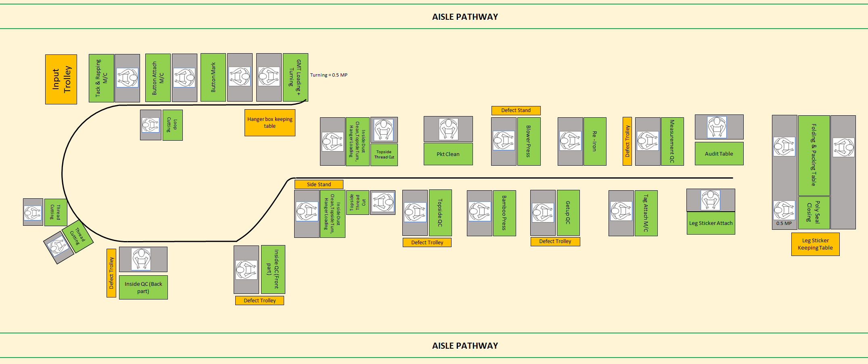The image size is (868, 364).
Task: Select the Defect Stand label box
Action: [x=516, y=110]
